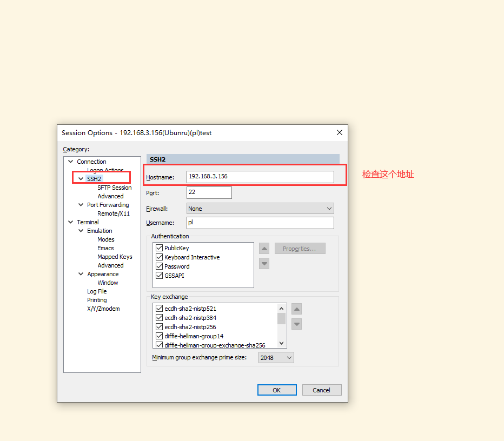
Task: Click the Port input field
Action: pos(209,193)
